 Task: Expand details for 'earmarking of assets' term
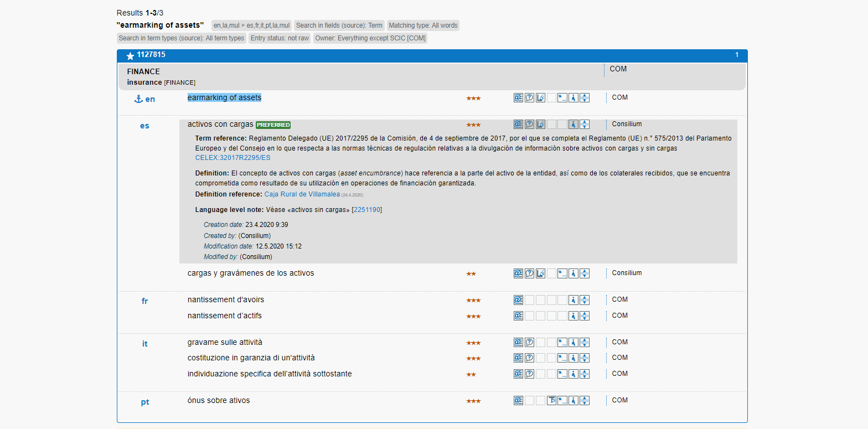pyautogui.click(x=585, y=98)
